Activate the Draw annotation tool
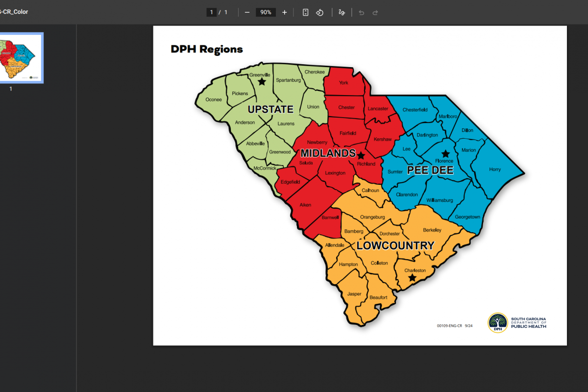 [342, 12]
